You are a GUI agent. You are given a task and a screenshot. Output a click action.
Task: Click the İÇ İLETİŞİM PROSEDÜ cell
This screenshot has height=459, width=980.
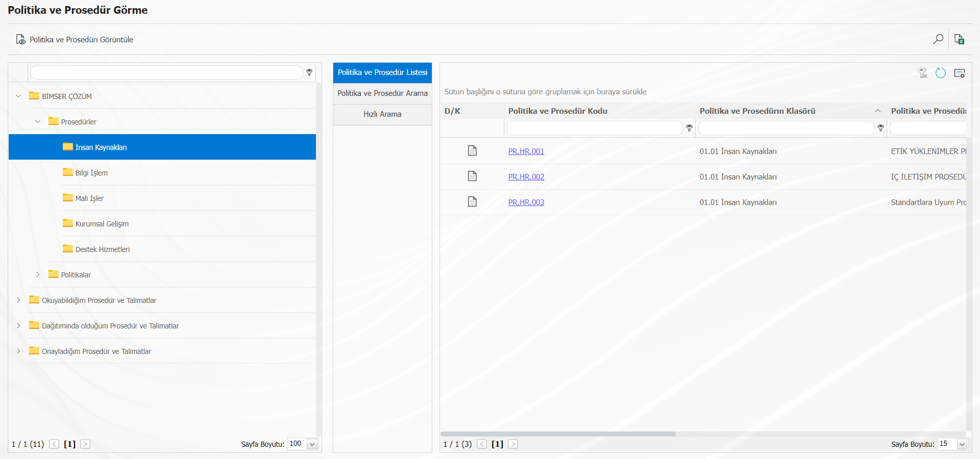(x=928, y=177)
